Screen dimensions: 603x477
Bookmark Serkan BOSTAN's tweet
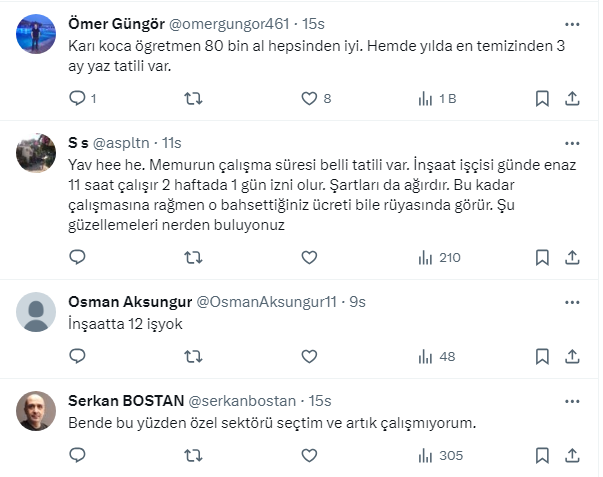542,455
